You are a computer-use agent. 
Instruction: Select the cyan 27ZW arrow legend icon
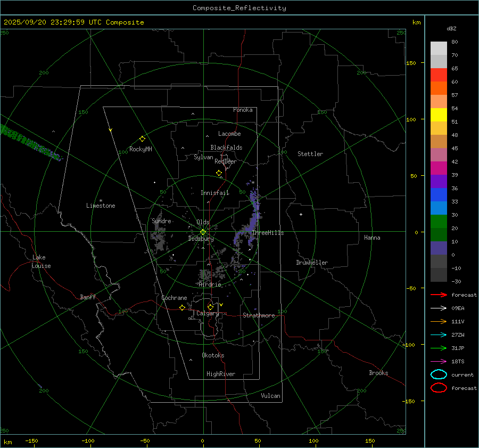click(439, 335)
